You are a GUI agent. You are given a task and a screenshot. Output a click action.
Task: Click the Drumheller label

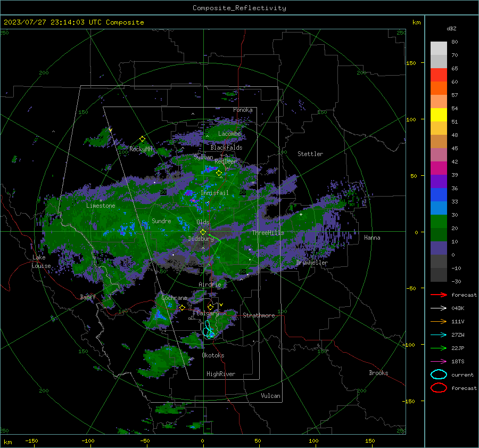point(312,263)
